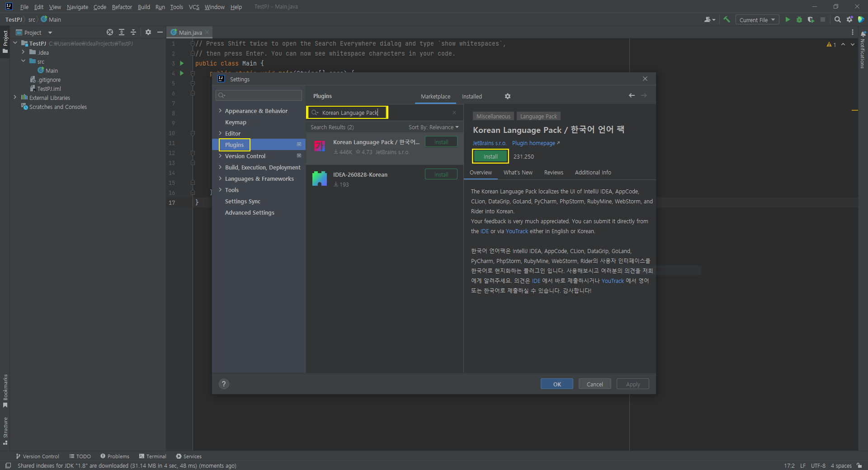The height and width of the screenshot is (470, 868).
Task: Select Advanced Settings page
Action: (250, 213)
